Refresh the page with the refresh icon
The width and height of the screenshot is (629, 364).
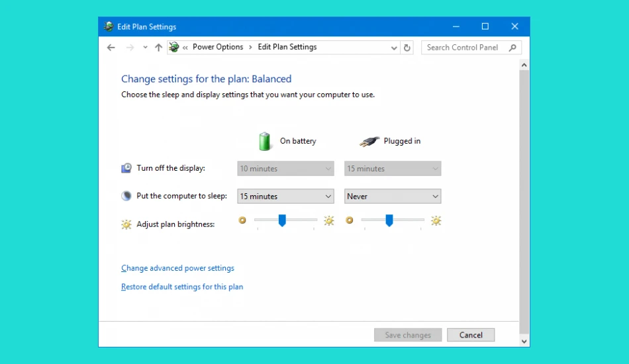tap(407, 48)
